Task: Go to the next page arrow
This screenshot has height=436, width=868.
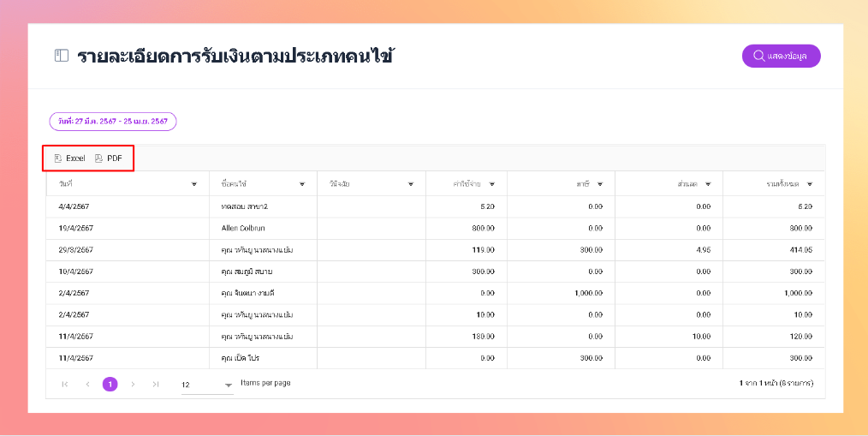Action: tap(133, 384)
